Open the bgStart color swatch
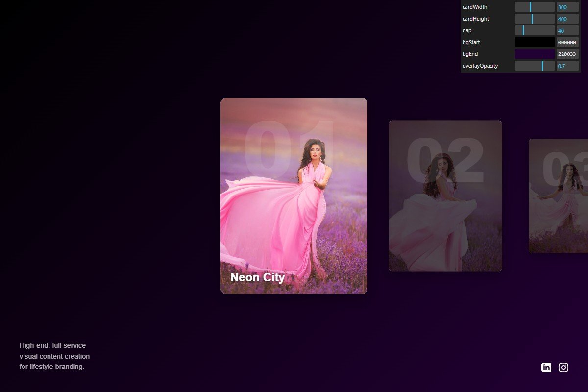 [x=534, y=42]
